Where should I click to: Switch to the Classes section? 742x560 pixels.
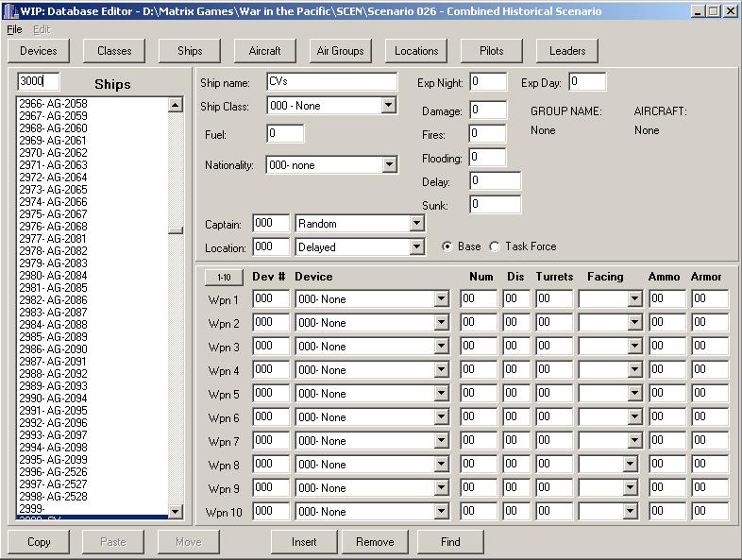[114, 51]
